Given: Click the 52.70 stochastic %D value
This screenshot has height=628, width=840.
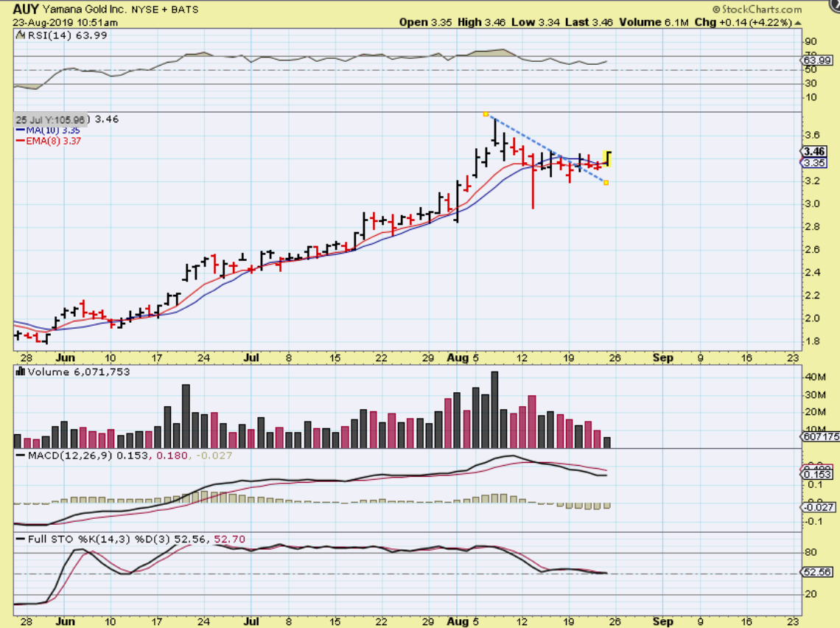Looking at the screenshot, I should (x=229, y=539).
